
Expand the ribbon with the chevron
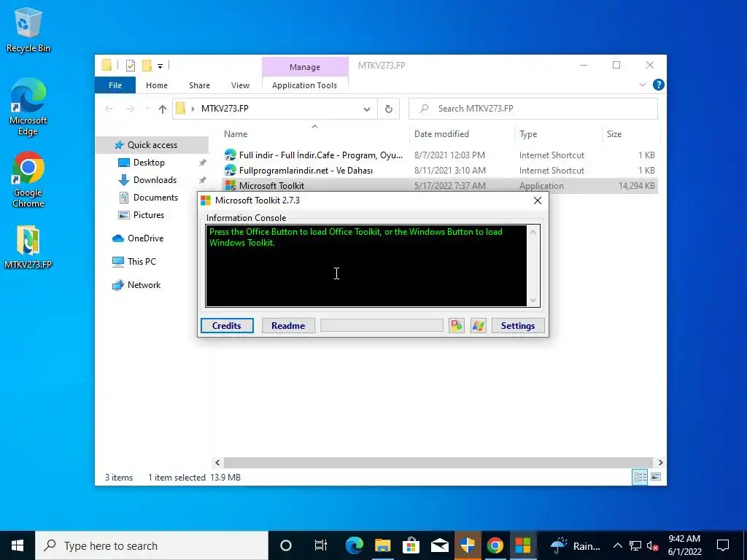click(642, 85)
